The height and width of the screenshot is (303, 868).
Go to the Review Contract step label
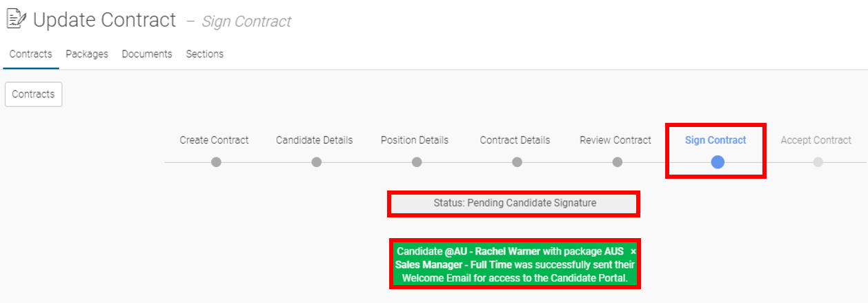[615, 140]
